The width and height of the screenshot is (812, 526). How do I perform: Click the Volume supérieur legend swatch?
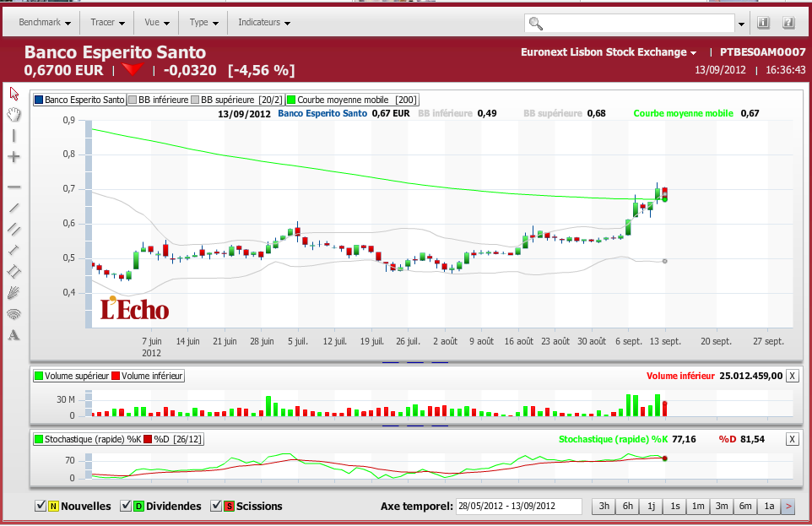pos(39,377)
